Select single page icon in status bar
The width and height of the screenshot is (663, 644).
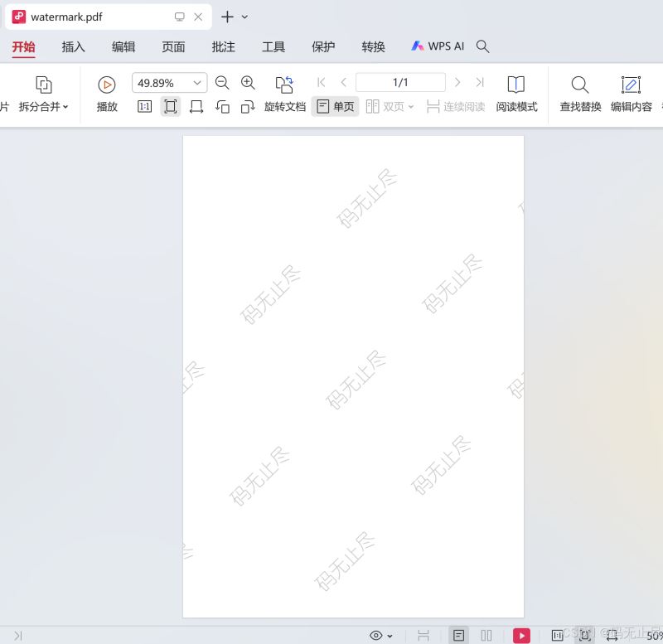(459, 636)
